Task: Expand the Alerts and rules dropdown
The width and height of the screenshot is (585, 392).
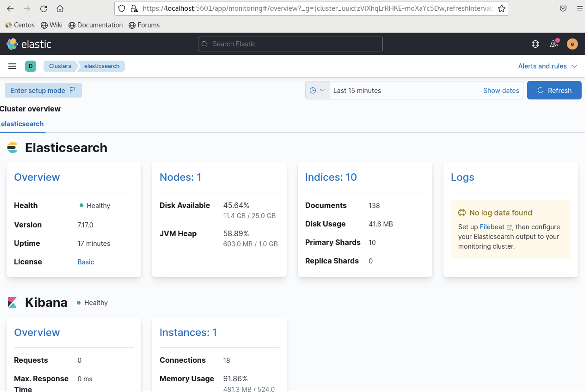Action: click(x=547, y=66)
